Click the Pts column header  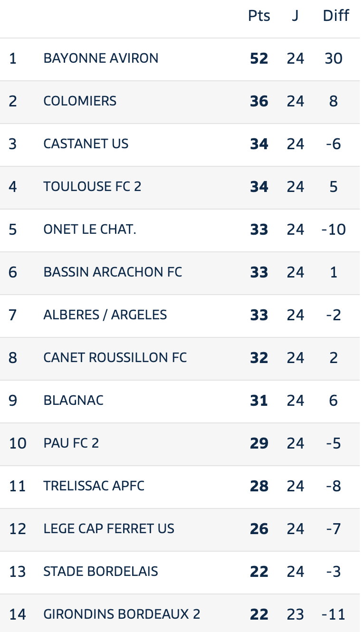[259, 16]
